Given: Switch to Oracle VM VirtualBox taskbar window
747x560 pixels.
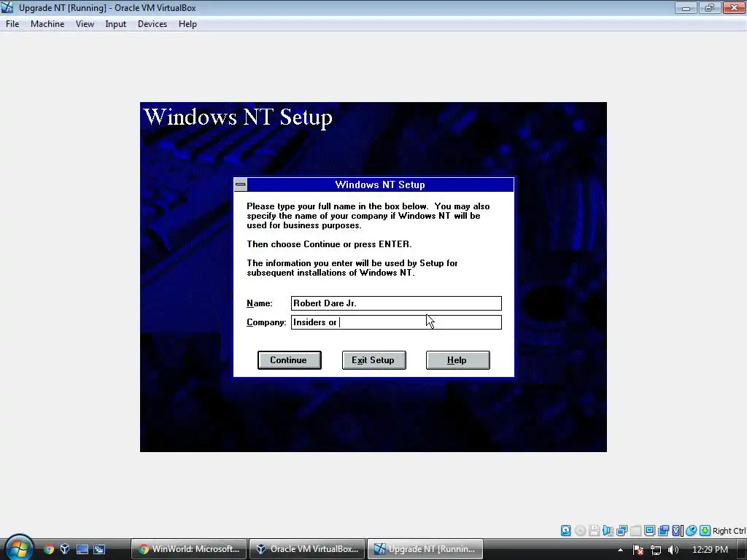Looking at the screenshot, I should click(307, 549).
